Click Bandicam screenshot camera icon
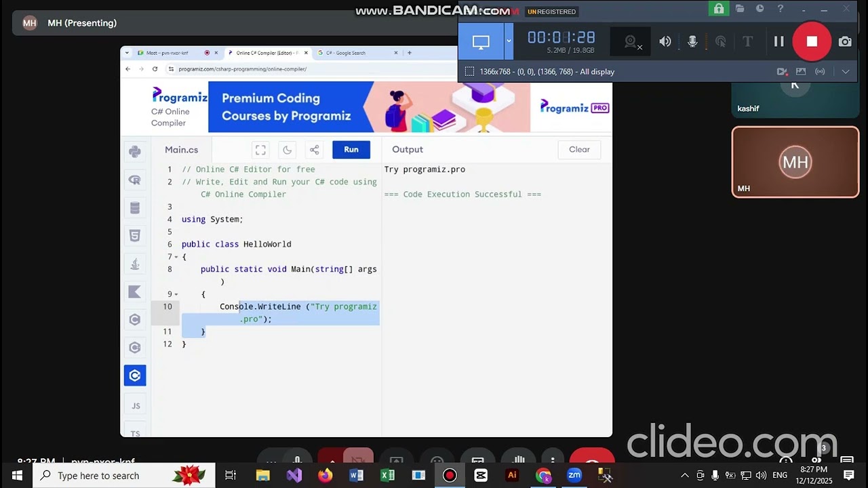The height and width of the screenshot is (488, 868). tap(845, 41)
